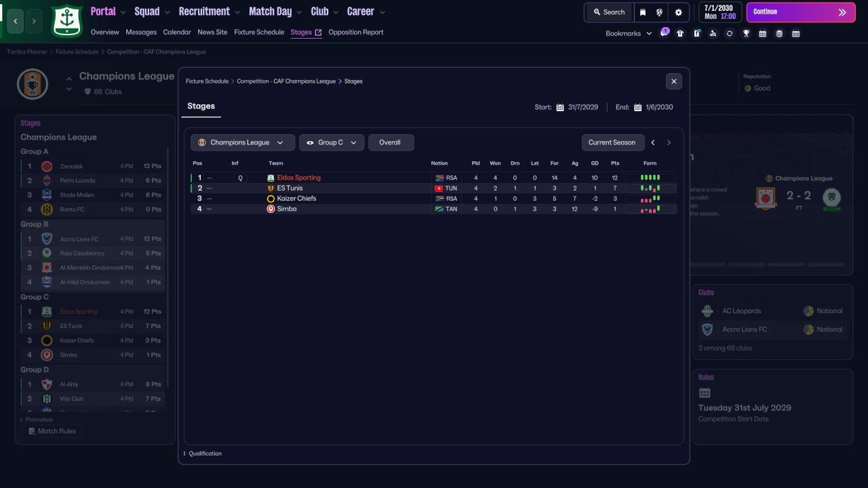Screen dimensions: 868x488
Task: Go back with the left arrow button
Action: pyautogui.click(x=16, y=22)
